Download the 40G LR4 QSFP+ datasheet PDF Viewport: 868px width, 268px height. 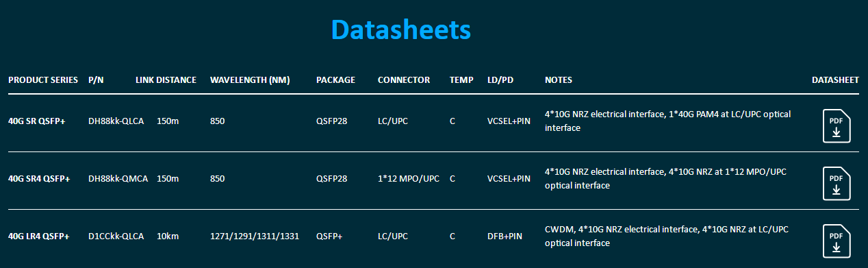click(836, 241)
